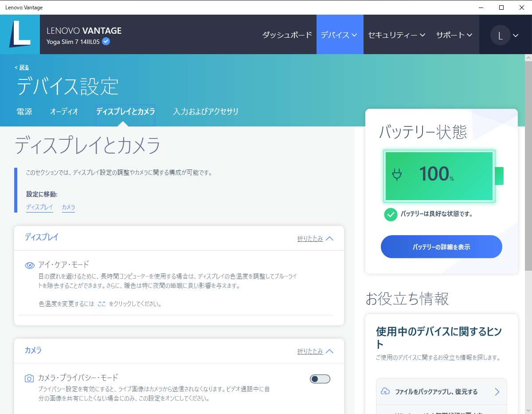Switch to the 電源 tab
Viewport: 532px width, 414px height.
click(24, 112)
